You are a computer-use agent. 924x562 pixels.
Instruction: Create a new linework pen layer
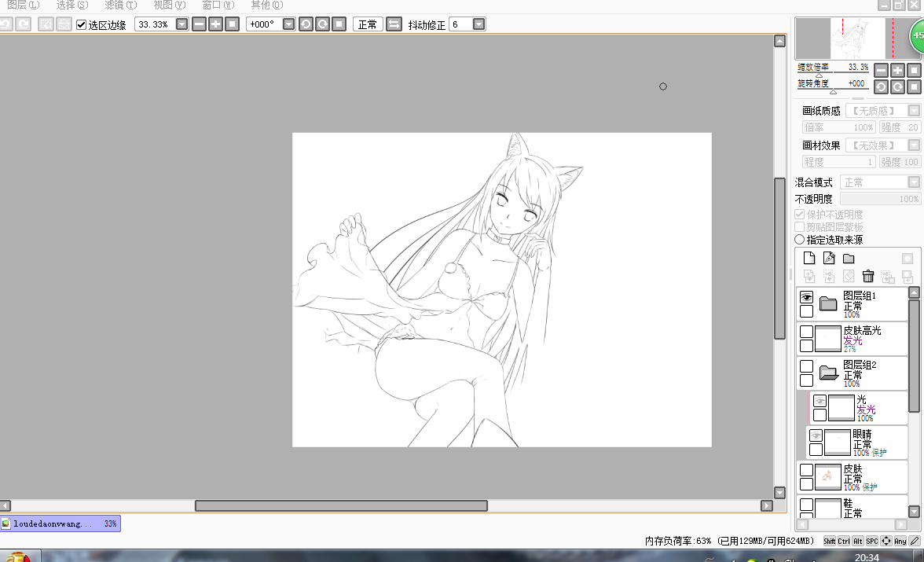pyautogui.click(x=829, y=259)
